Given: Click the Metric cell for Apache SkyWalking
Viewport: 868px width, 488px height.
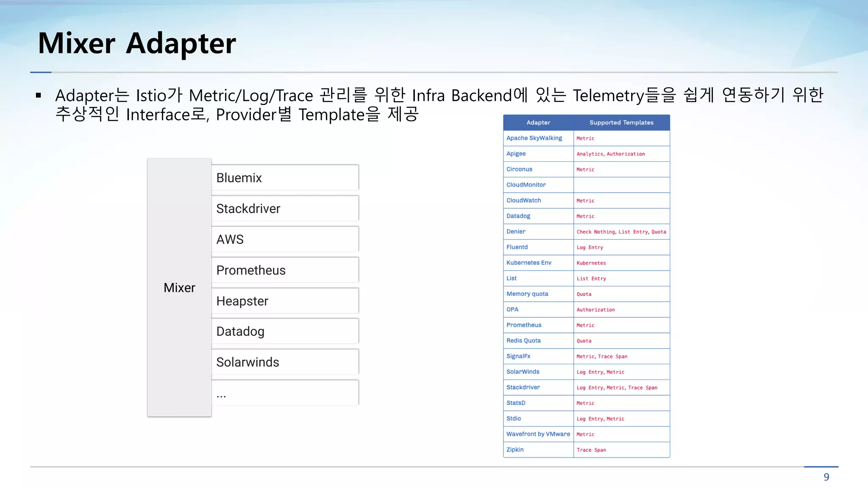Looking at the screenshot, I should tap(622, 138).
